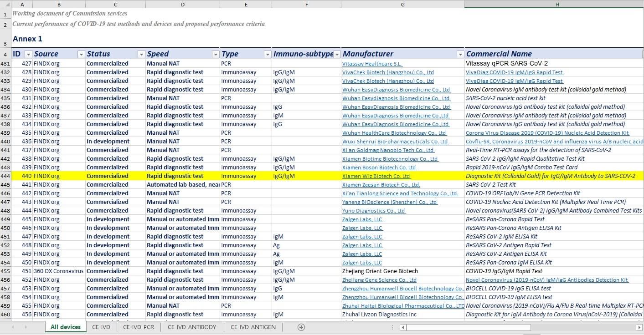
Task: Open the Immuno-subtype filter dropdown
Action: point(337,54)
